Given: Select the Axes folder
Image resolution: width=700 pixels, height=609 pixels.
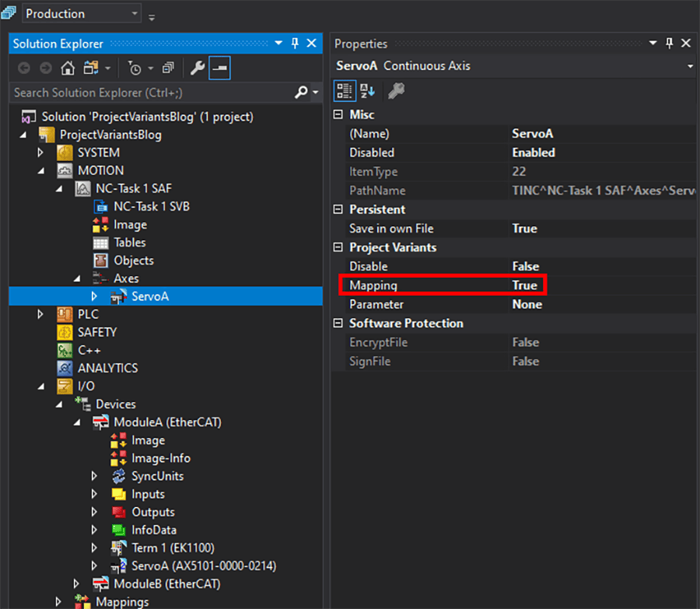Looking at the screenshot, I should (x=126, y=278).
